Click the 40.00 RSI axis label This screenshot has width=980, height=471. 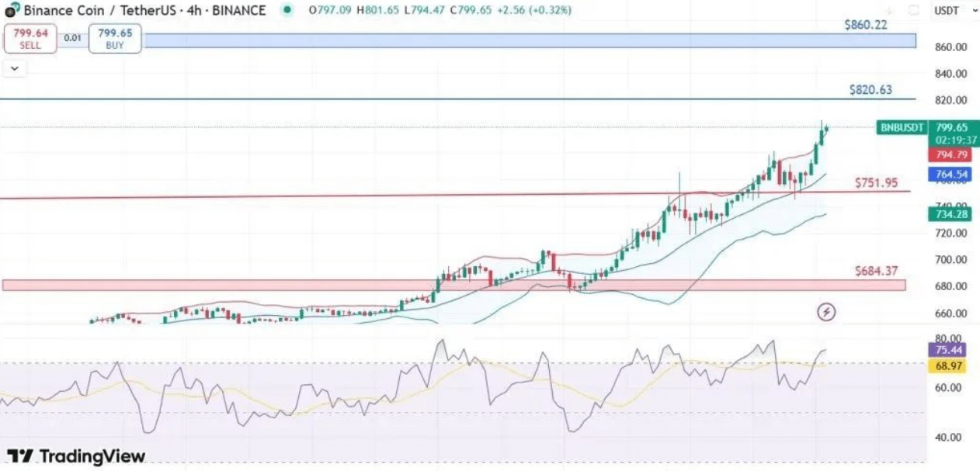point(950,438)
